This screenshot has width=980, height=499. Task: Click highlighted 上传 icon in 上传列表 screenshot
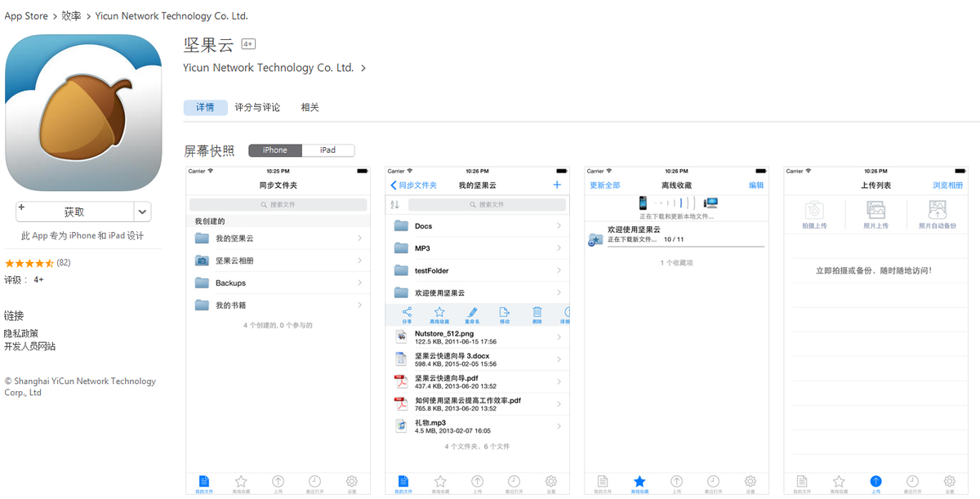[876, 482]
